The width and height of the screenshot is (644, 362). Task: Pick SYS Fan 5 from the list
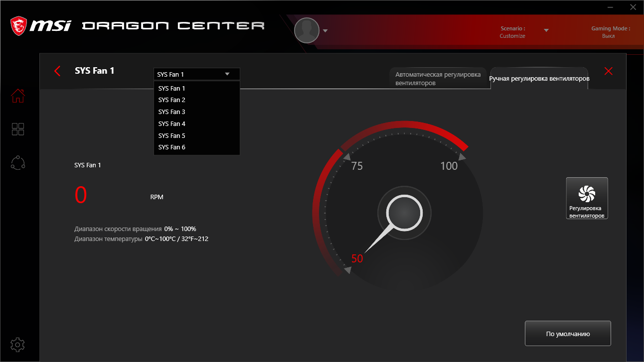(197, 135)
